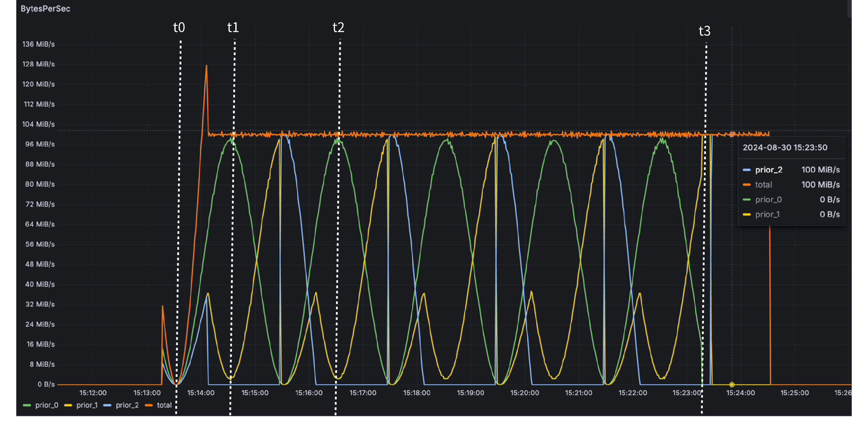
Task: Toggle prior_2 series in bottom legend
Action: pos(127,405)
